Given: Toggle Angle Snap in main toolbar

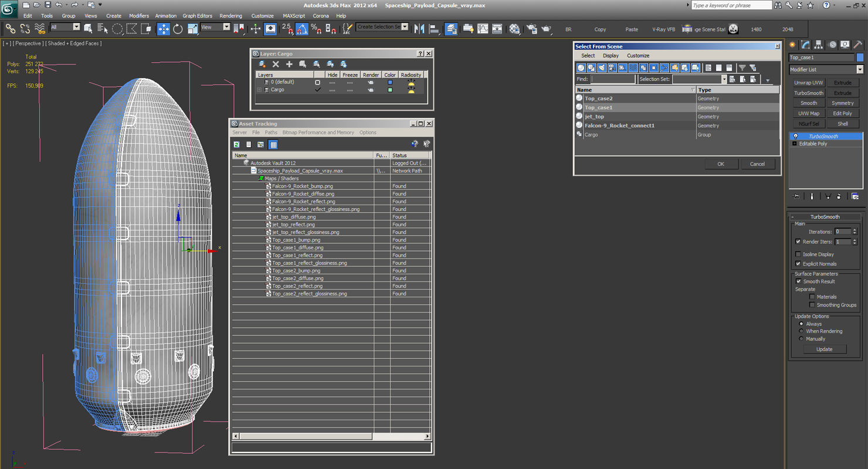Looking at the screenshot, I should click(x=302, y=29).
